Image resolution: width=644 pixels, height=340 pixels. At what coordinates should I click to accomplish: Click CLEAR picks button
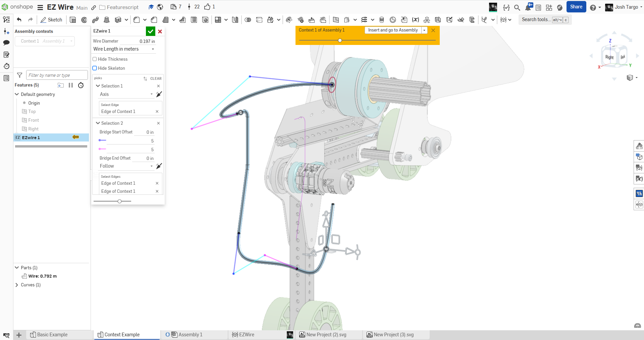[x=156, y=78]
